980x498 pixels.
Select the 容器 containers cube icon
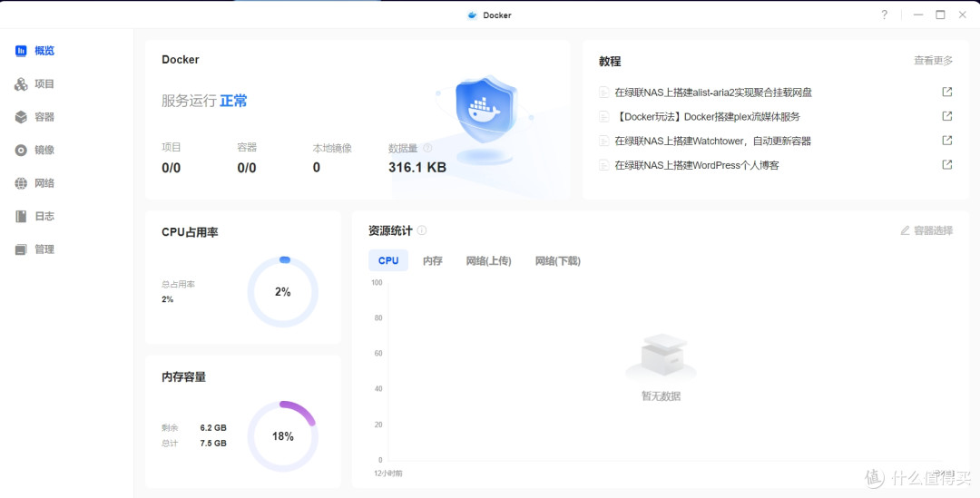[x=21, y=117]
